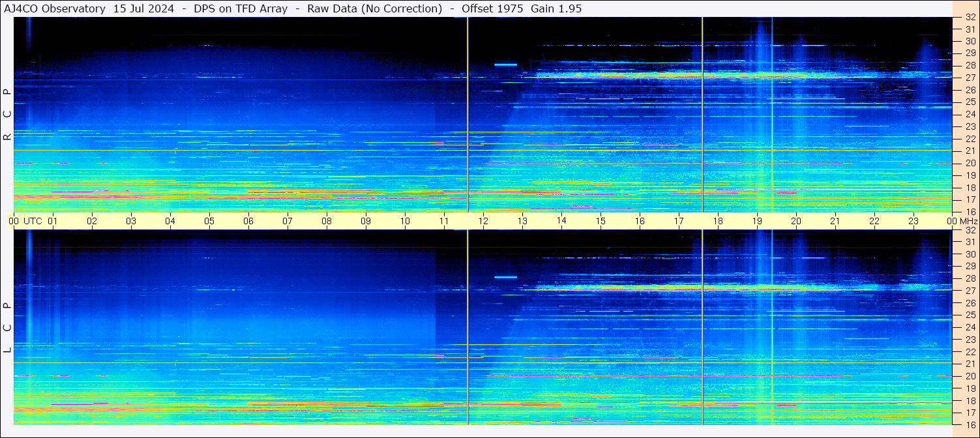
Task: Click hour label "03" on time axis
Action: click(x=131, y=221)
